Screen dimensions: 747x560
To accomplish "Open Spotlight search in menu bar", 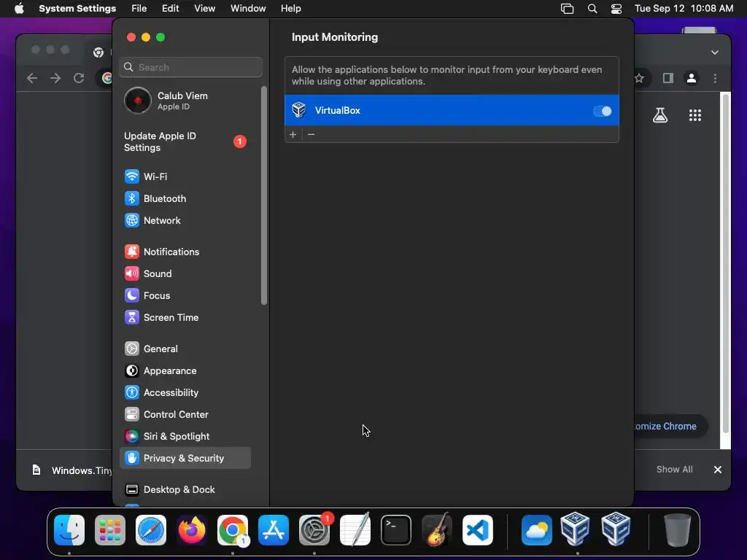I will (592, 9).
